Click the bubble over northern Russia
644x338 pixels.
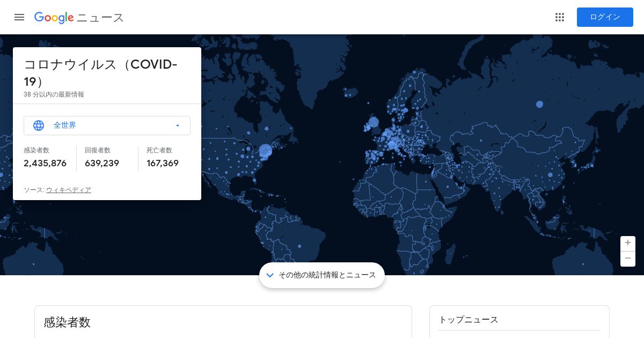[539, 105]
